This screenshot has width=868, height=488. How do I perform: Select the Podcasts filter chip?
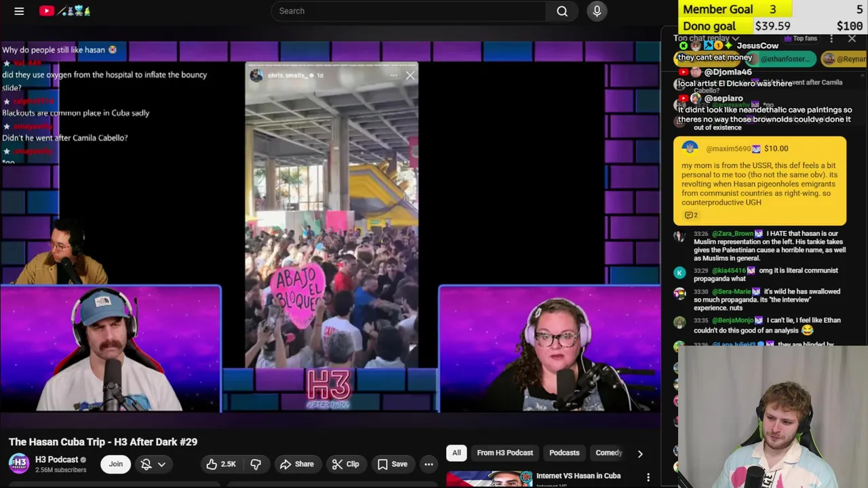click(564, 453)
